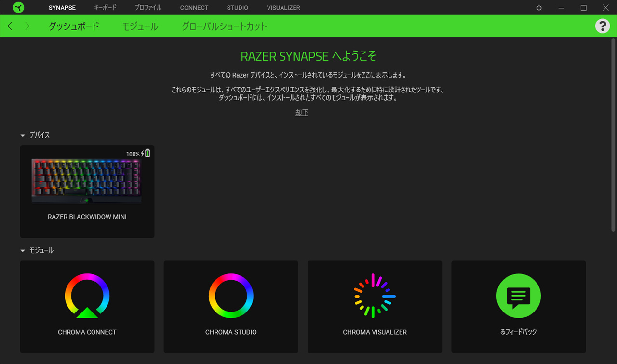This screenshot has width=617, height=364.
Task: Open the Razer BlackWidow Mini keyboard image
Action: click(87, 182)
